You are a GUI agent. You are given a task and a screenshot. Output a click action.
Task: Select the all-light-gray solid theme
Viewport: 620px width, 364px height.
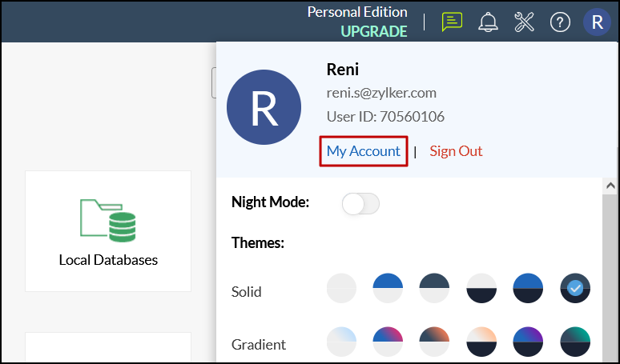click(x=342, y=288)
